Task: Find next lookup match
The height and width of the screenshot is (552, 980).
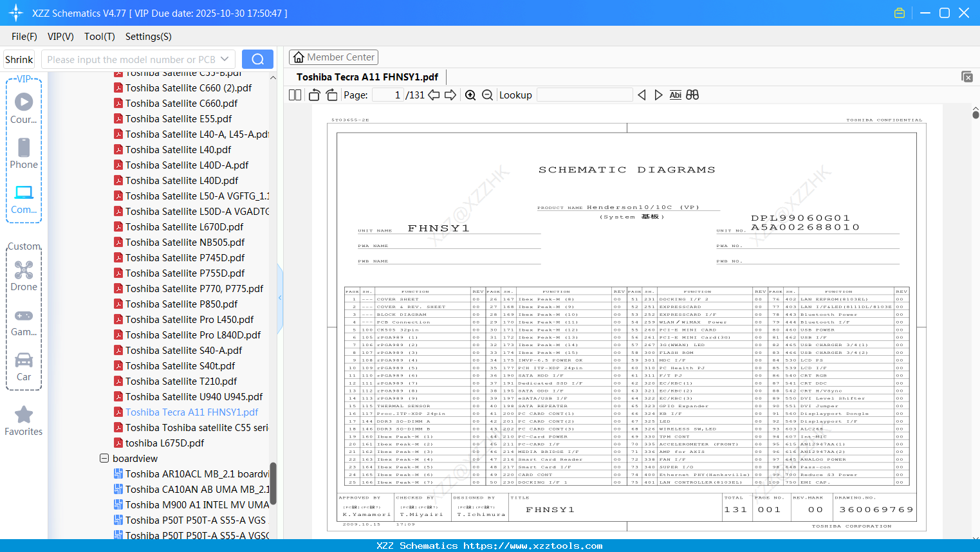Action: [658, 95]
